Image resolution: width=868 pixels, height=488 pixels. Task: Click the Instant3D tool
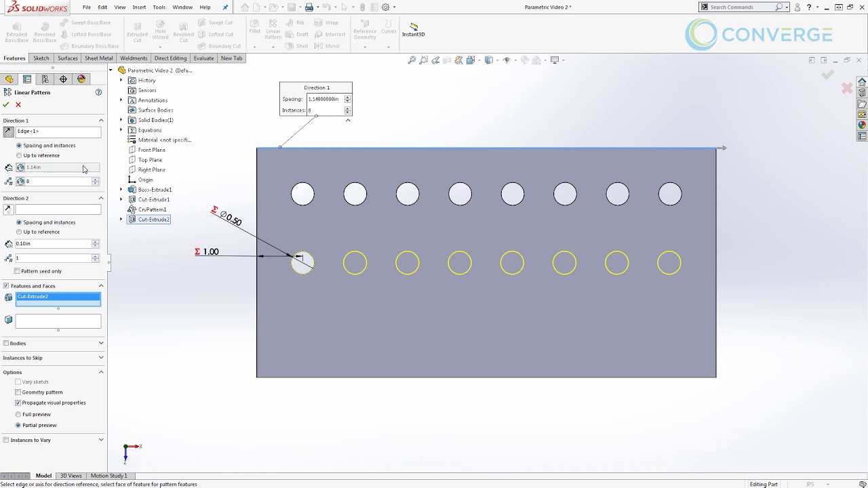coord(413,30)
